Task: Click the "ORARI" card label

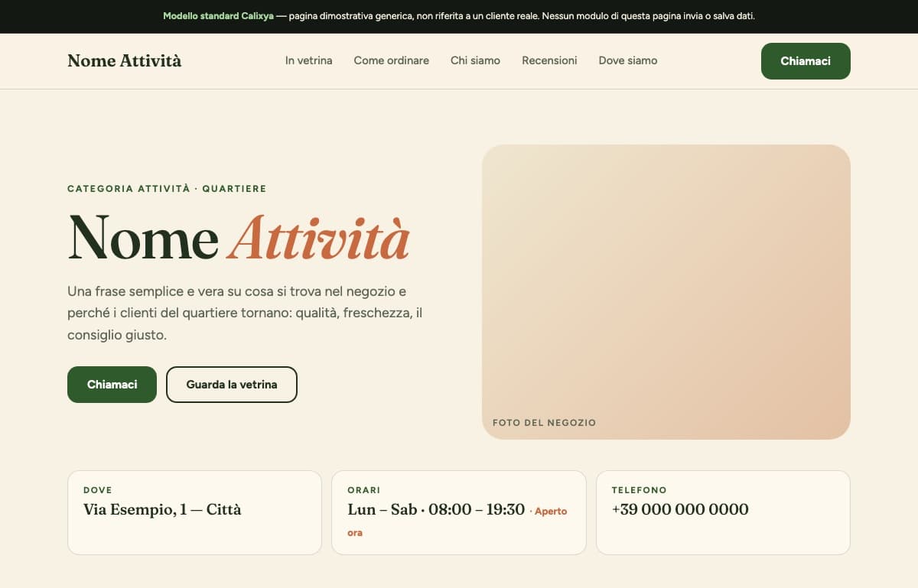Action: [364, 490]
